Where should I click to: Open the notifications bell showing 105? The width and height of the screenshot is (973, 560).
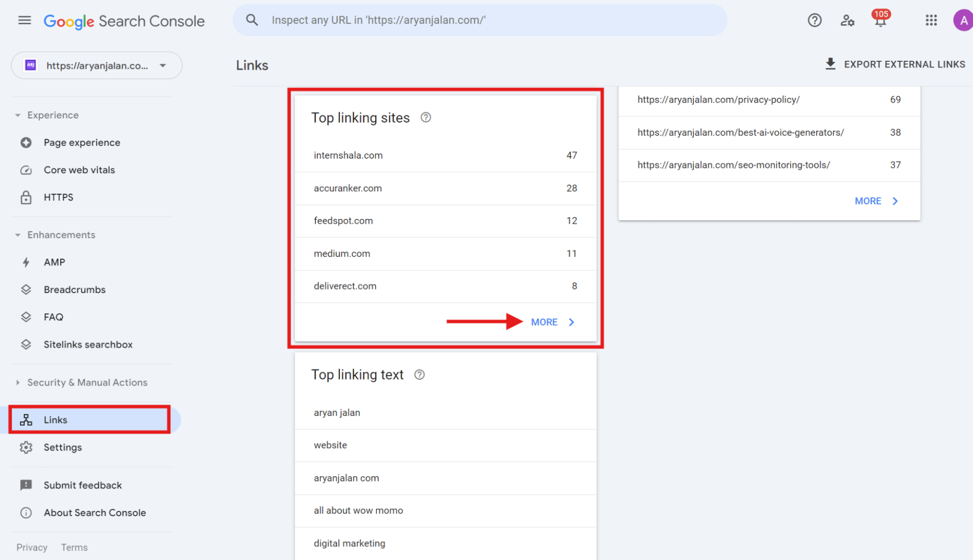pos(880,21)
